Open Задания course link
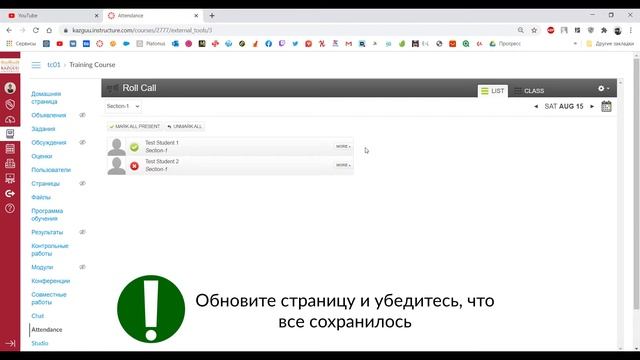The height and width of the screenshot is (360, 640). pyautogui.click(x=43, y=129)
